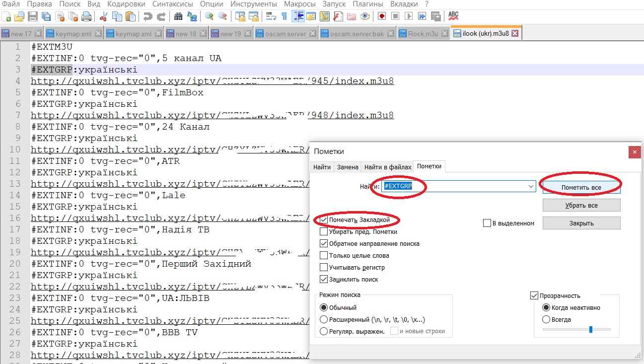Toggle the Зациклить поиск checkbox
The height and width of the screenshot is (364, 644).
point(324,279)
